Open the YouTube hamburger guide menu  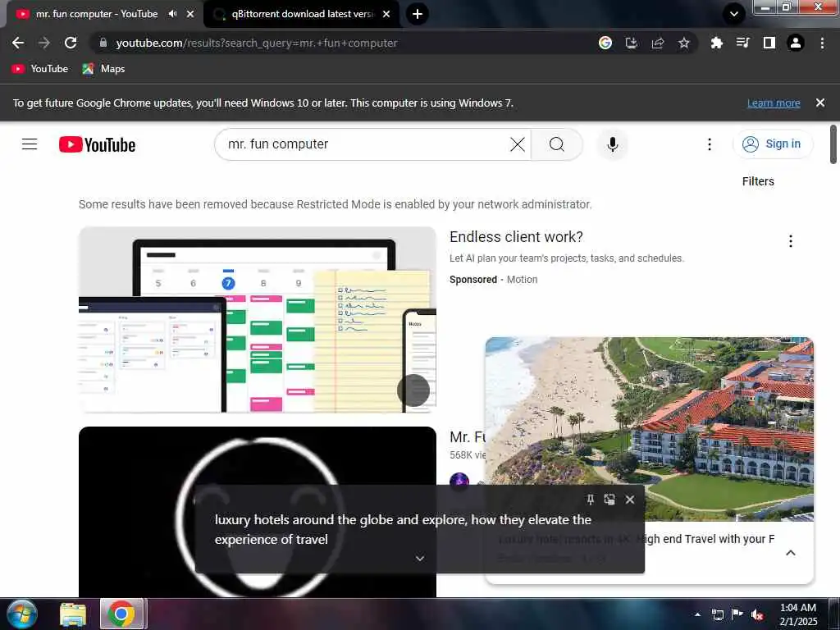30,144
